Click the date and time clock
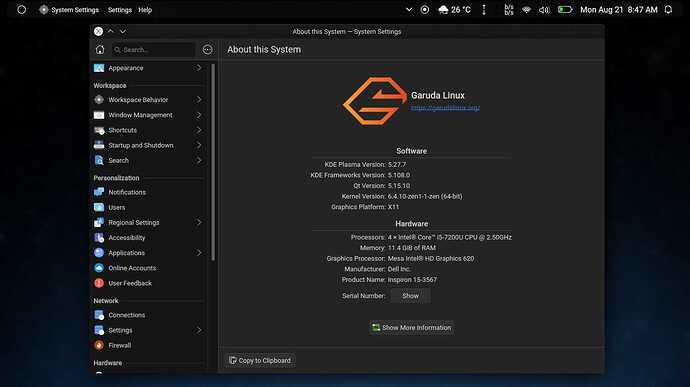Viewport: 690px width, 387px height. [619, 10]
